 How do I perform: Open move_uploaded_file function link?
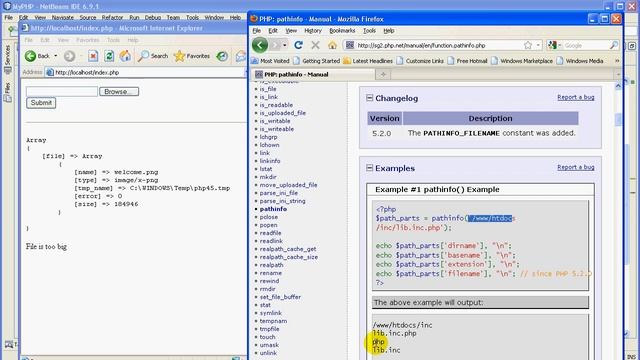[288, 185]
